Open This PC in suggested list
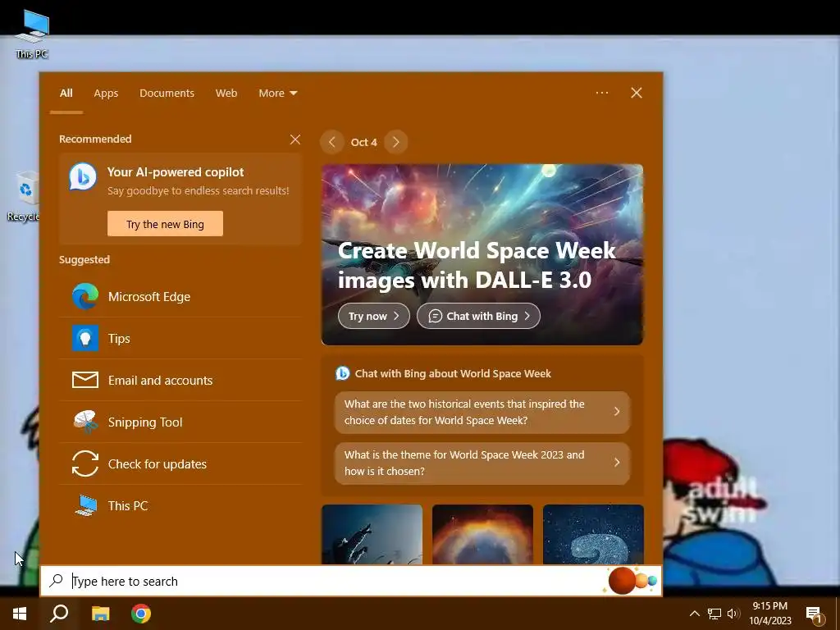The width and height of the screenshot is (840, 630). pos(180,505)
